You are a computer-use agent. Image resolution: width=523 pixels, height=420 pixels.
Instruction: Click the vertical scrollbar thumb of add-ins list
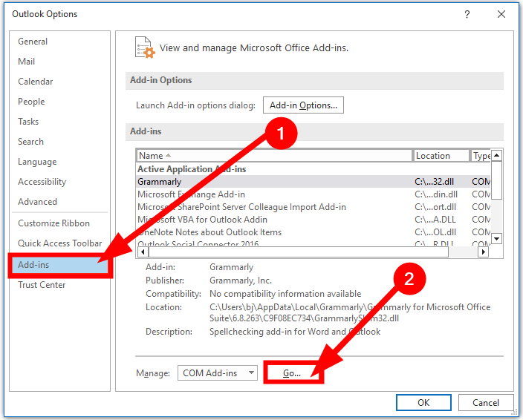(x=497, y=180)
